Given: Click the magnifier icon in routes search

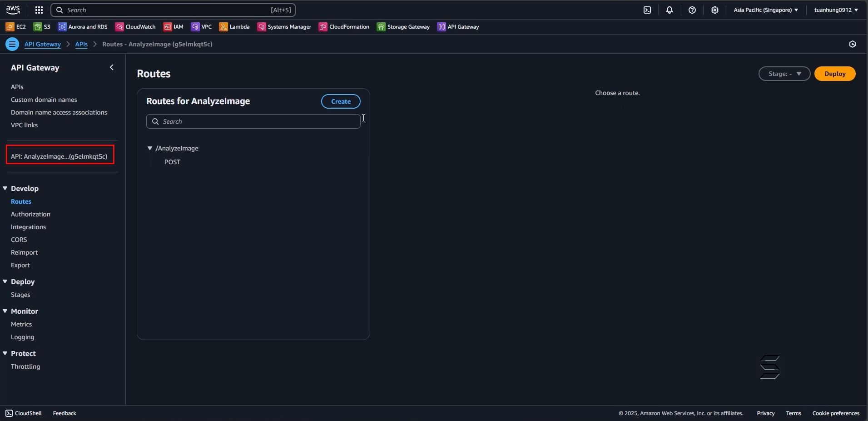Looking at the screenshot, I should coord(155,121).
